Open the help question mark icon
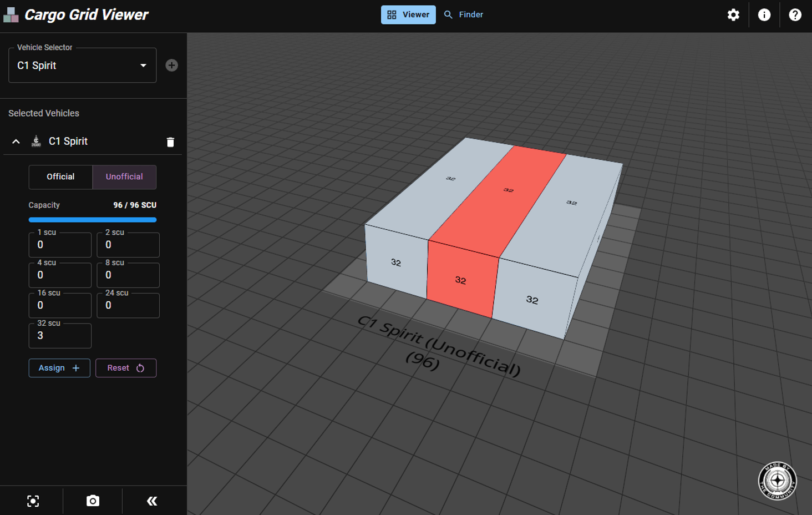812x515 pixels. pyautogui.click(x=795, y=15)
